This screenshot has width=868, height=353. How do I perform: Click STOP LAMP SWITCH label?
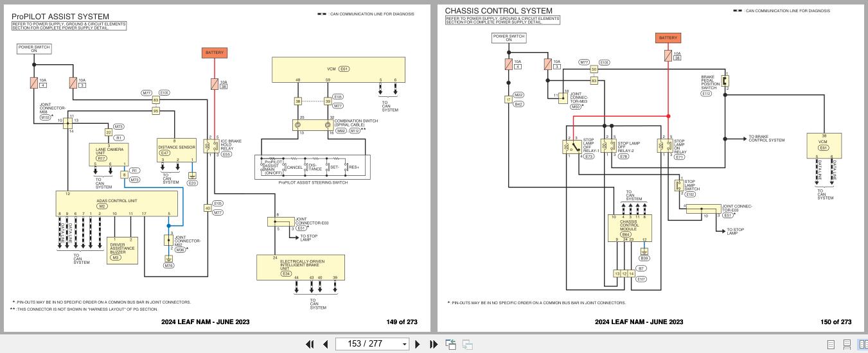pyautogui.click(x=692, y=185)
